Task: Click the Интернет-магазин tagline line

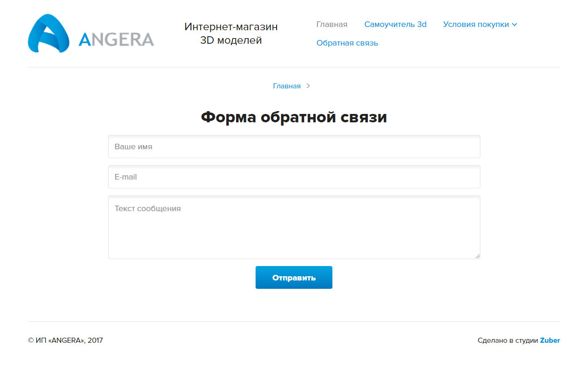Action: [231, 27]
